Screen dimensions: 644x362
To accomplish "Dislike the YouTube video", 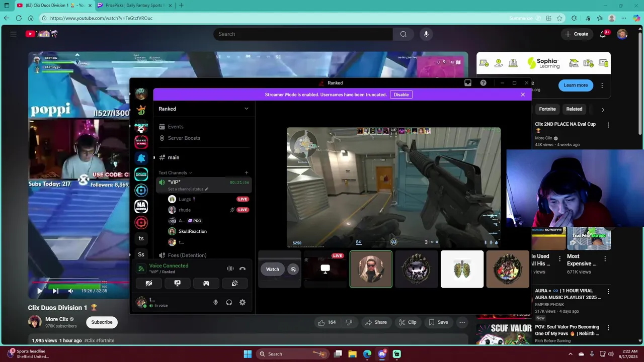I will [x=349, y=322].
